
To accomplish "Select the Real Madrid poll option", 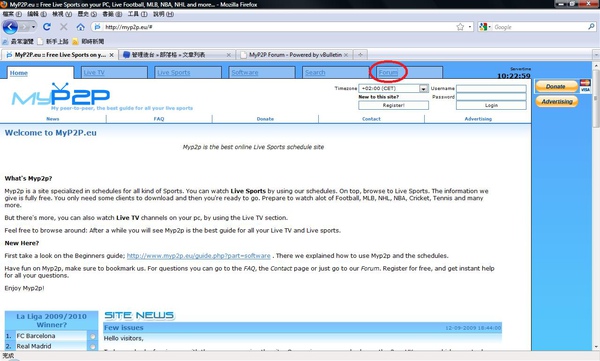I will click(92, 346).
